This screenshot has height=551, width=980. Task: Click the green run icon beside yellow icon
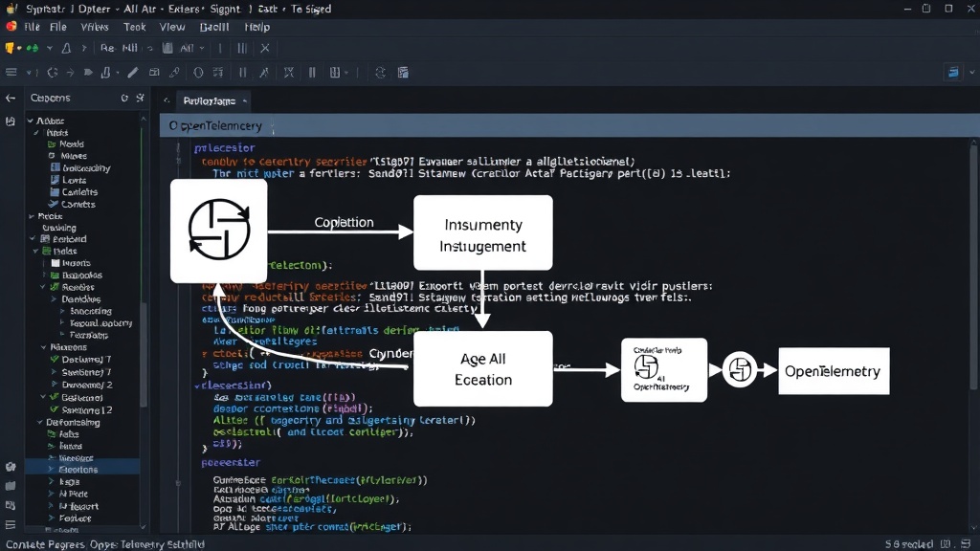(x=32, y=48)
